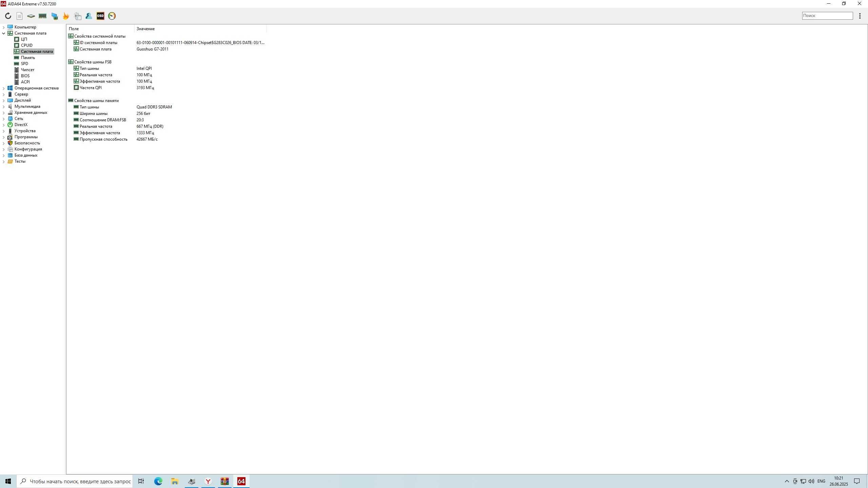Open the three-dot main menu
Image resolution: width=868 pixels, height=488 pixels.
coord(860,16)
